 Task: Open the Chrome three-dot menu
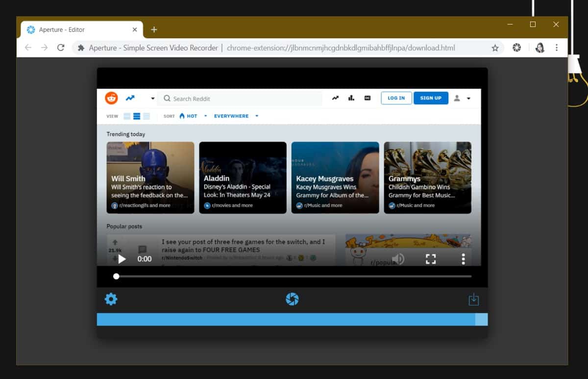pos(557,48)
